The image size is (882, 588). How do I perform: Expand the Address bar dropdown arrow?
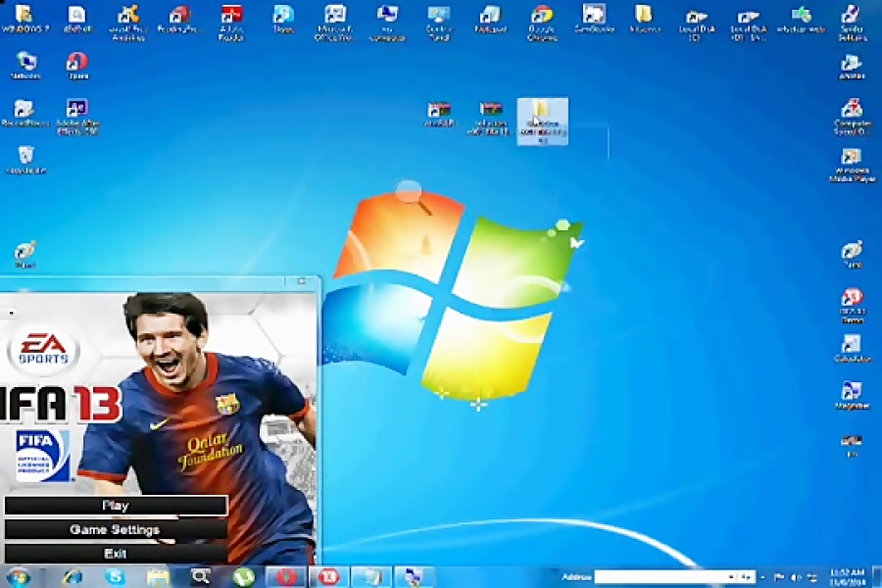click(731, 577)
